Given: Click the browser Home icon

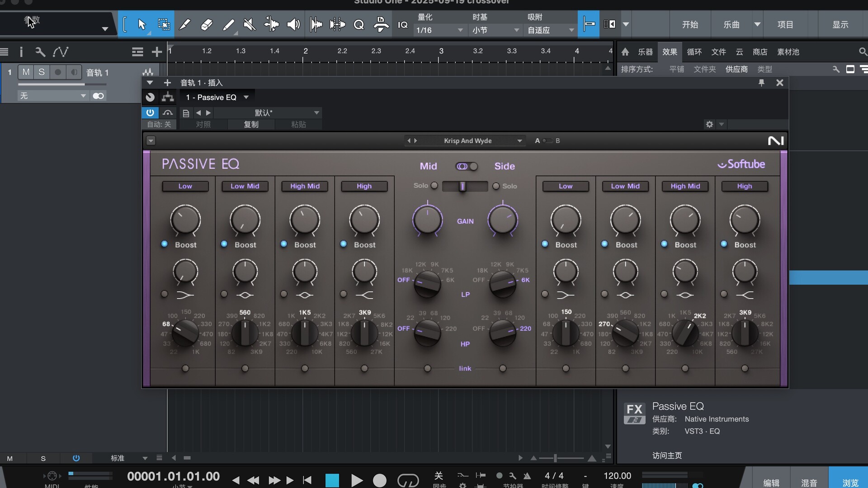Looking at the screenshot, I should (625, 52).
